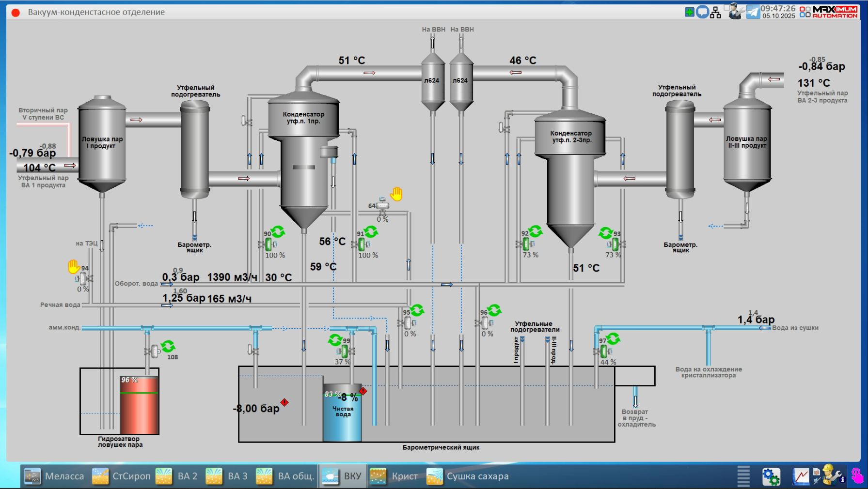Open the Крист screen button

point(395,476)
